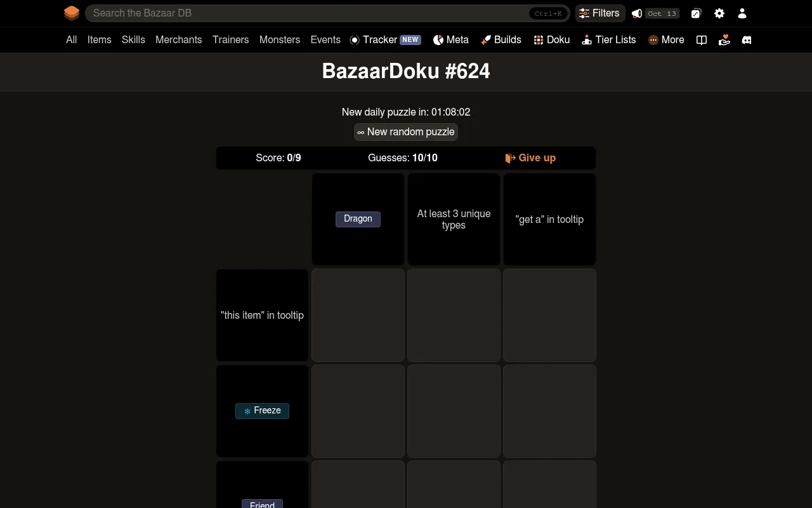Select cell for Freeze and "get a" in tooltip
The image size is (812, 508).
point(549,411)
